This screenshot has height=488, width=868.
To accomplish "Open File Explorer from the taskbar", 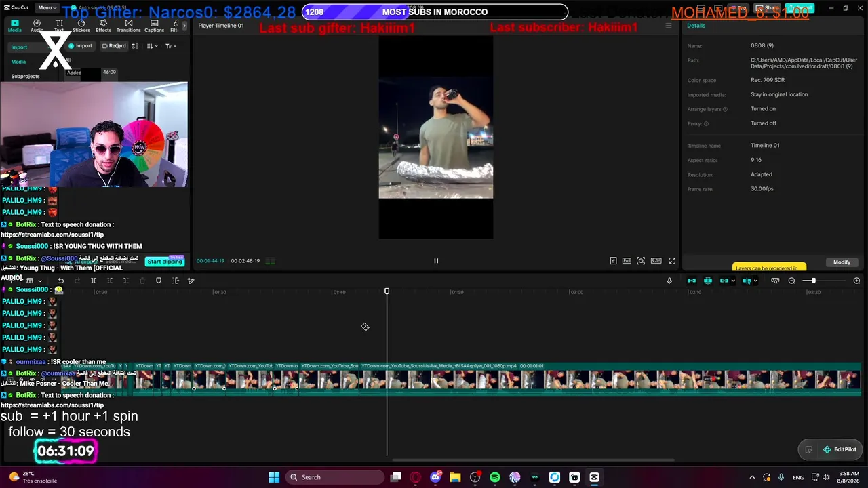I will click(455, 477).
